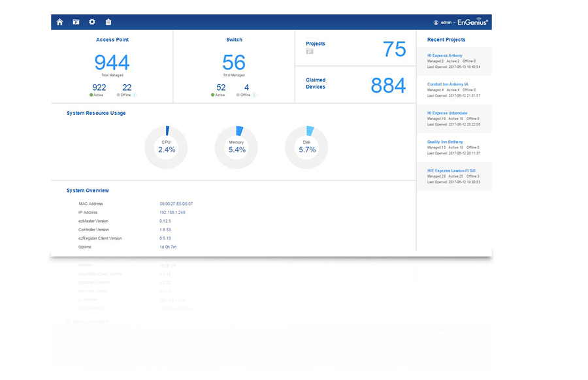
Task: Open the HI Express Ankeny project
Action: click(x=444, y=55)
